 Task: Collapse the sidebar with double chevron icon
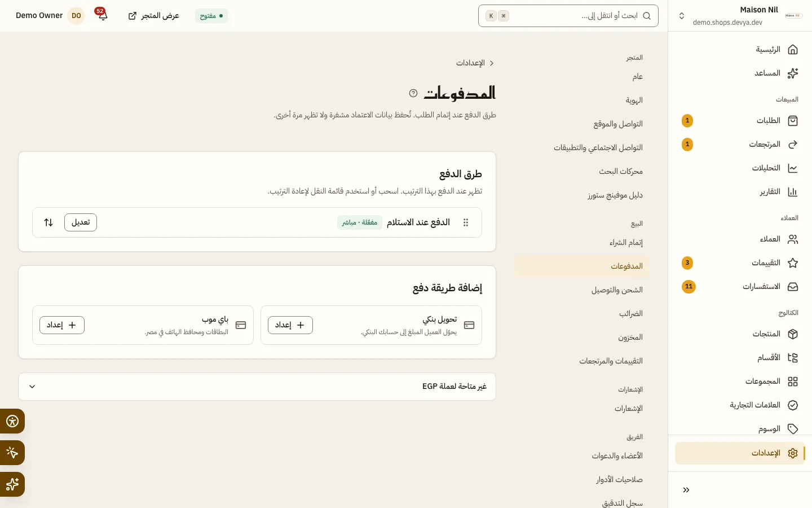(x=686, y=490)
